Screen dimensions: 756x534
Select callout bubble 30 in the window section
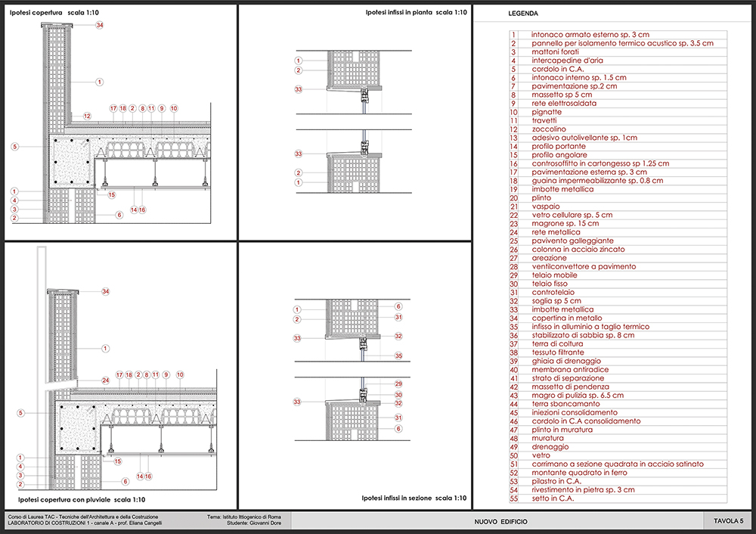[398, 394]
